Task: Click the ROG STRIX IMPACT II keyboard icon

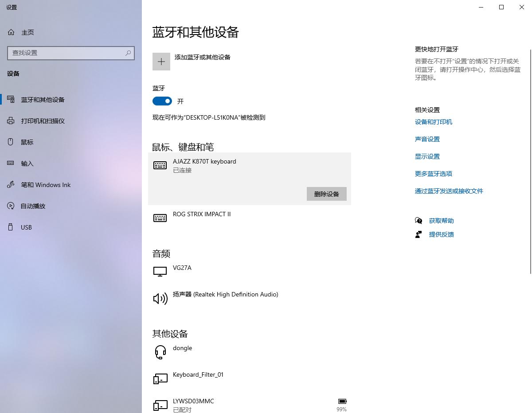Action: (160, 218)
